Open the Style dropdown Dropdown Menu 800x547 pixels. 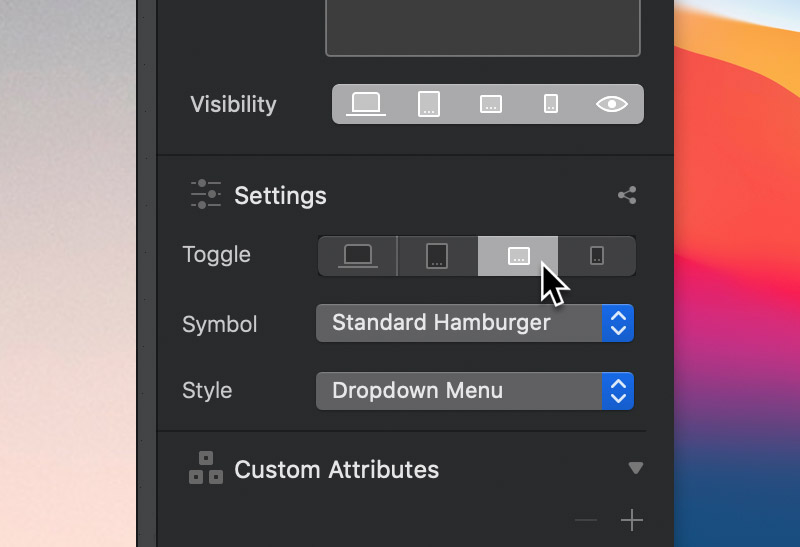coord(474,391)
